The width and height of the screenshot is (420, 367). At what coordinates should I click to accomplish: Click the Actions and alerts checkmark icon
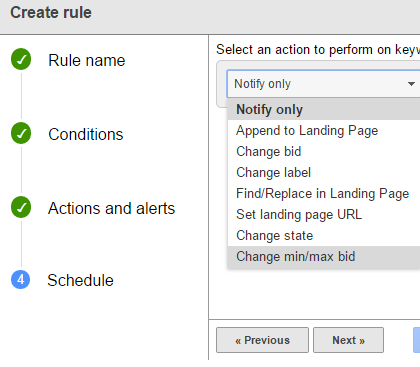[21, 207]
